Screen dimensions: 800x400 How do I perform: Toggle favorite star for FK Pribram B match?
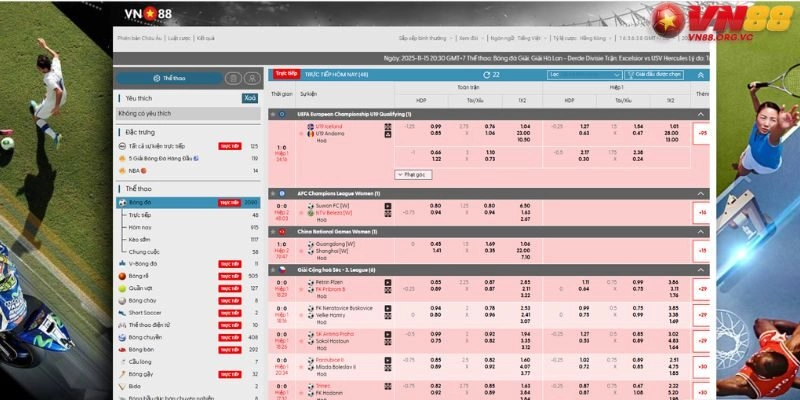[302, 289]
